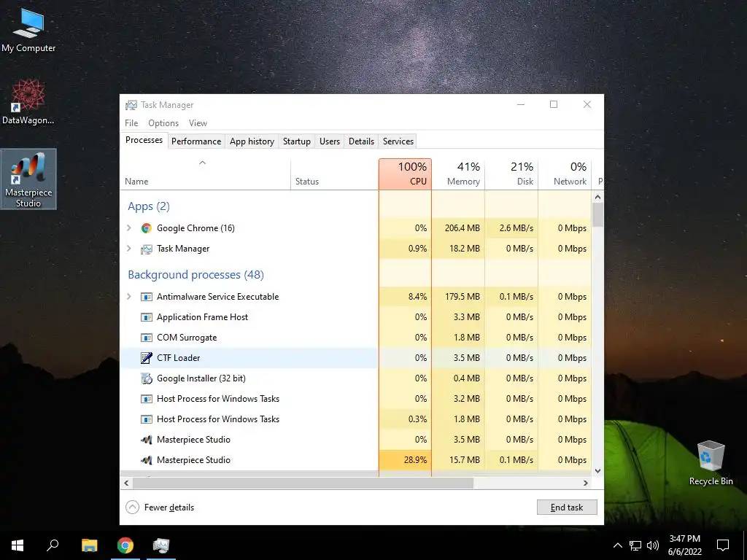Click the Google Installer (32 bit) icon

(x=146, y=378)
